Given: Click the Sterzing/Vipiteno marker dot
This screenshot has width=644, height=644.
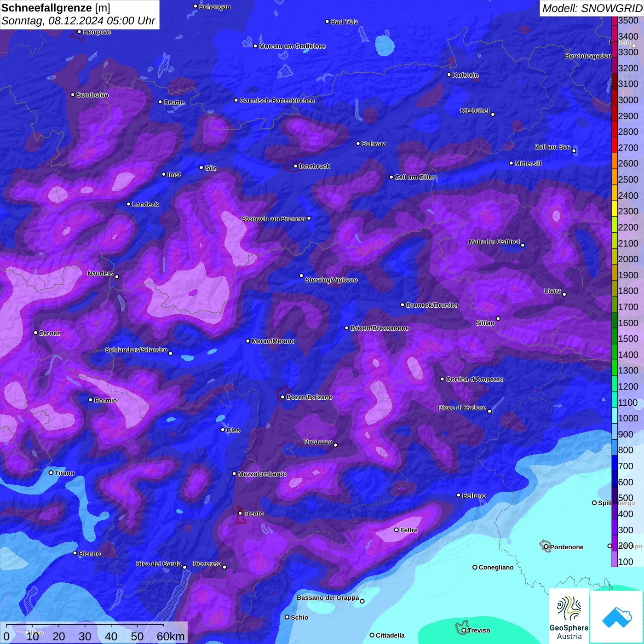Looking at the screenshot, I should (x=301, y=276).
